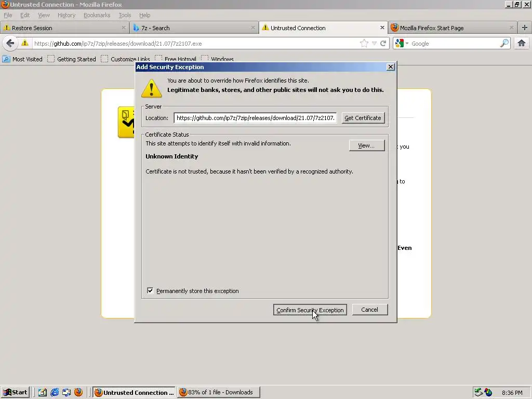Close the Untrusted Connection tab

(382, 28)
